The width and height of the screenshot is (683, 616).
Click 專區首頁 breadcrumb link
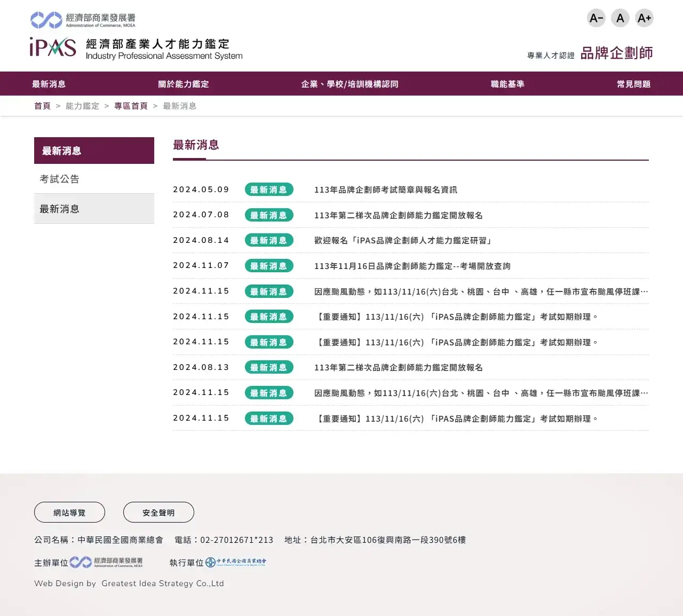(x=131, y=106)
